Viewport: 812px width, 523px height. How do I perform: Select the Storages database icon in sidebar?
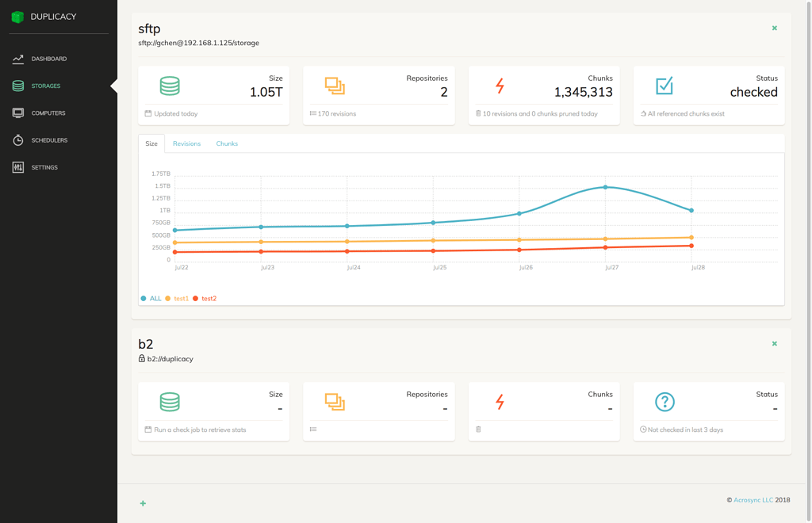[x=18, y=86]
